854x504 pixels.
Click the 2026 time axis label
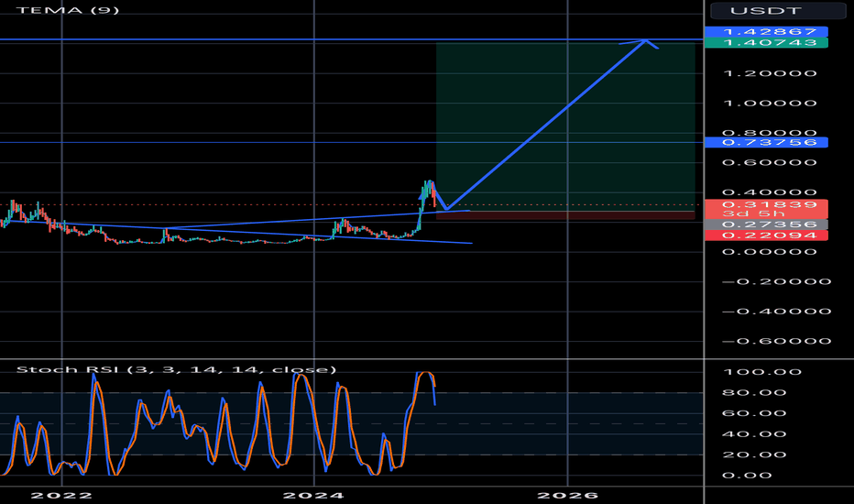pos(567,495)
